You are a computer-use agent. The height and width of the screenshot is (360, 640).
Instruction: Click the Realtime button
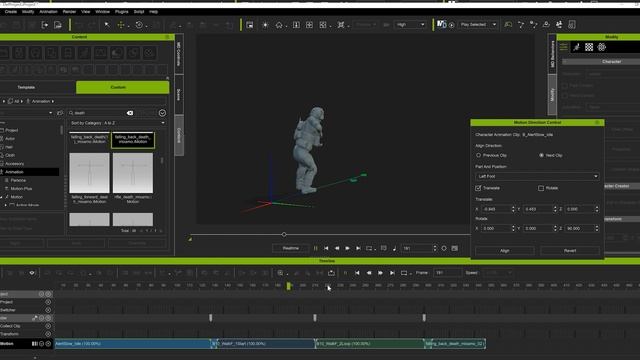click(291, 248)
